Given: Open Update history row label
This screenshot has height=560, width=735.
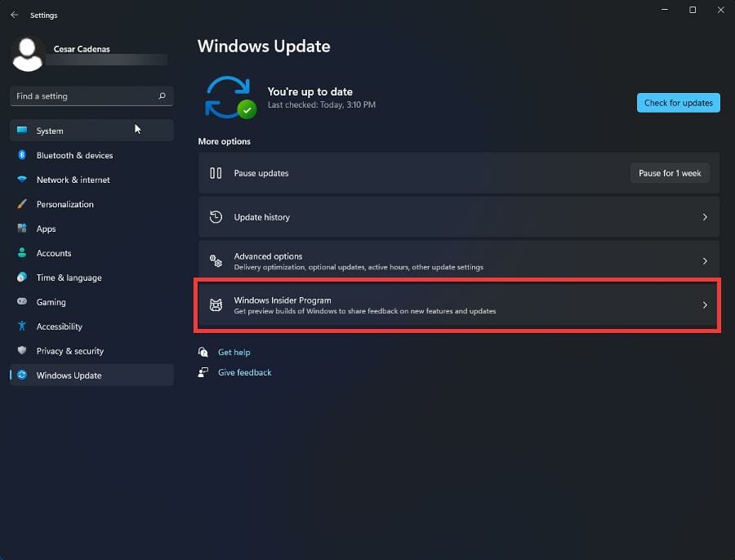Looking at the screenshot, I should pyautogui.click(x=261, y=217).
